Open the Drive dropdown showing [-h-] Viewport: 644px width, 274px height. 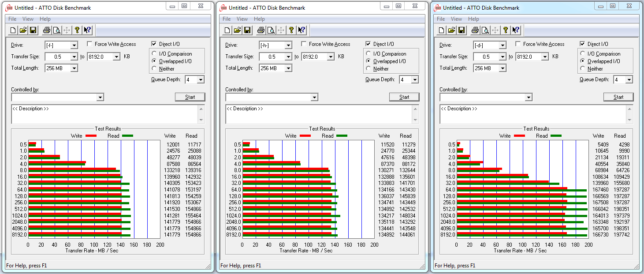[288, 45]
